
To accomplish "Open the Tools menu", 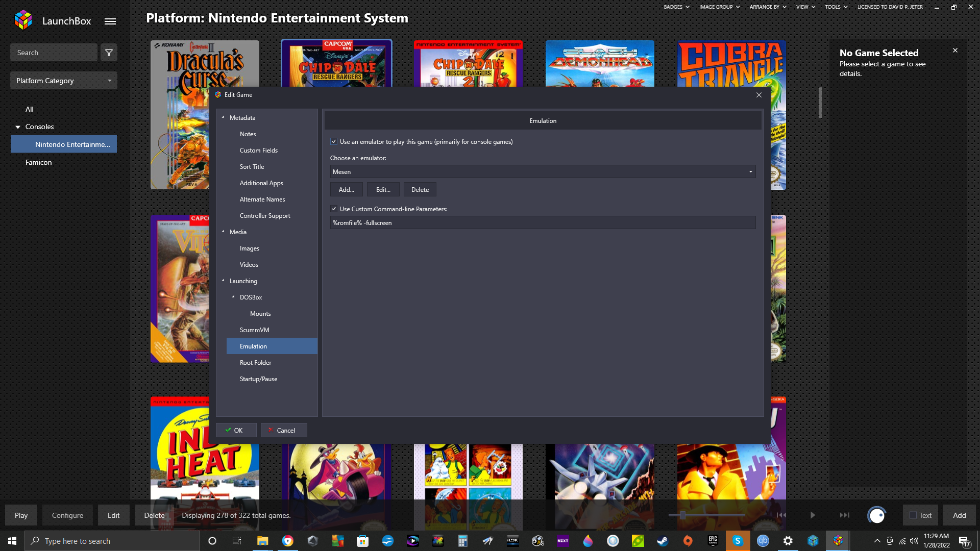I will point(836,7).
